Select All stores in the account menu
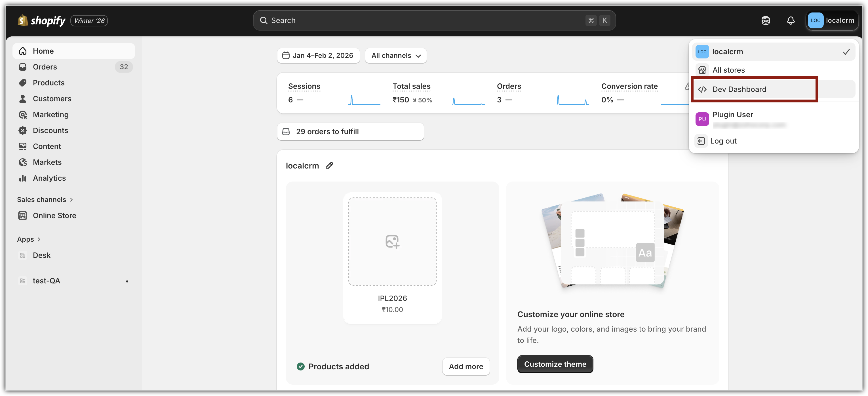The height and width of the screenshot is (396, 868). pyautogui.click(x=773, y=70)
